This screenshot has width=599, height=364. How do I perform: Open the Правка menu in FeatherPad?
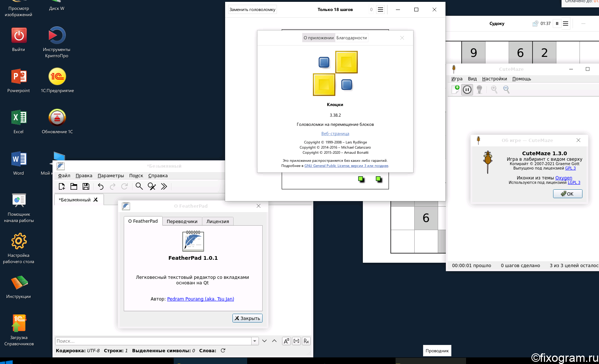tap(84, 176)
